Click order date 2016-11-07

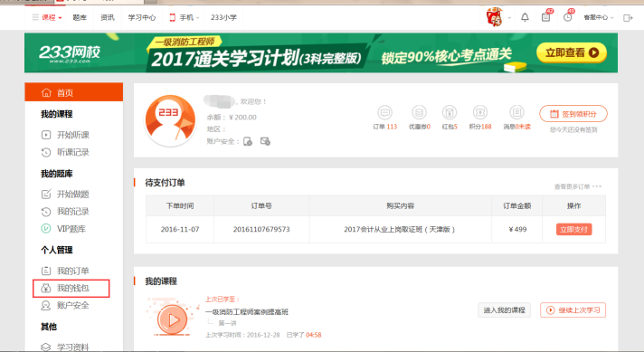pyautogui.click(x=180, y=229)
